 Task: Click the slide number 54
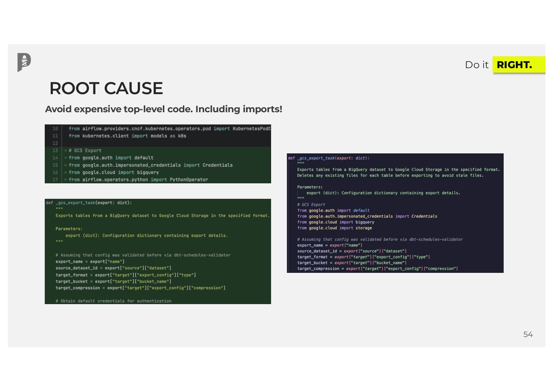tap(528, 334)
